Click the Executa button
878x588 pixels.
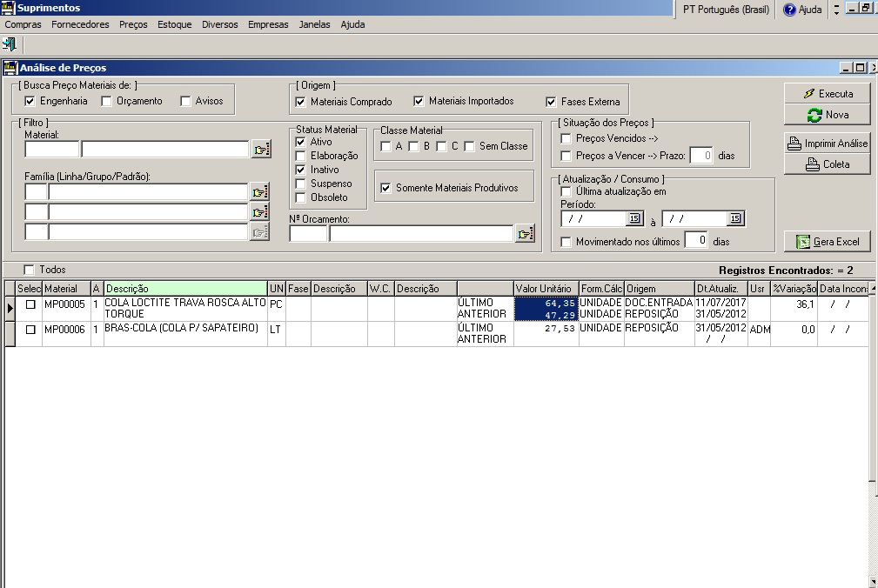click(x=827, y=93)
